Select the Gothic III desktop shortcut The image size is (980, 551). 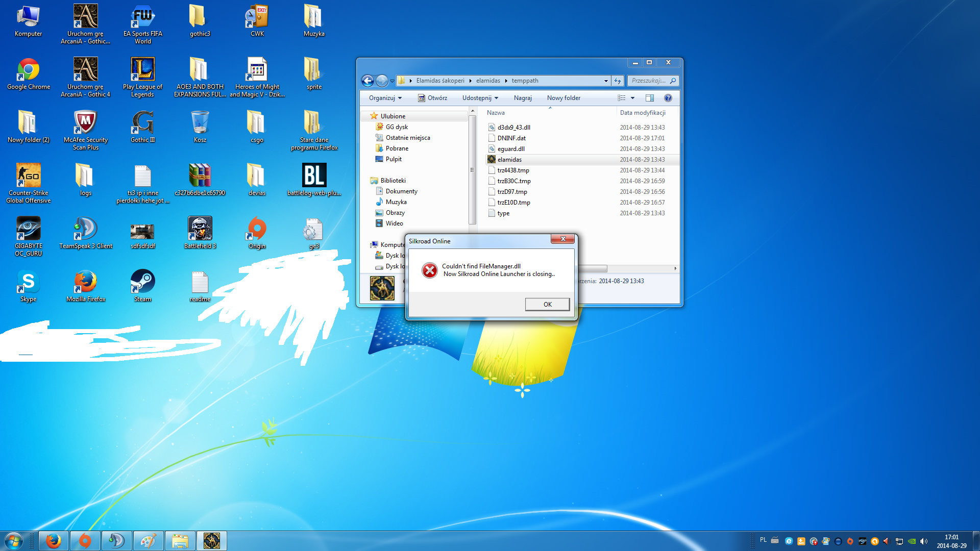[143, 128]
